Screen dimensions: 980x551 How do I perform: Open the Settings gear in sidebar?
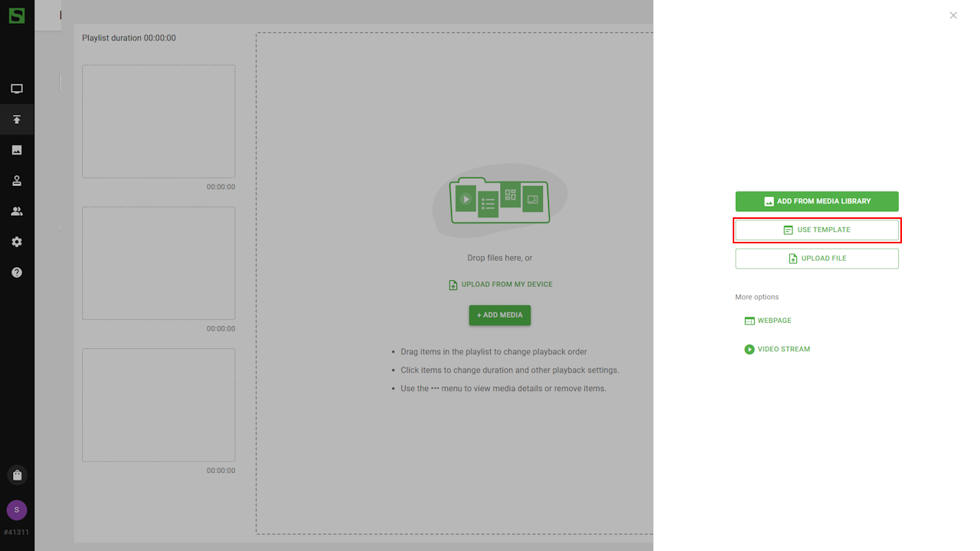pyautogui.click(x=17, y=242)
